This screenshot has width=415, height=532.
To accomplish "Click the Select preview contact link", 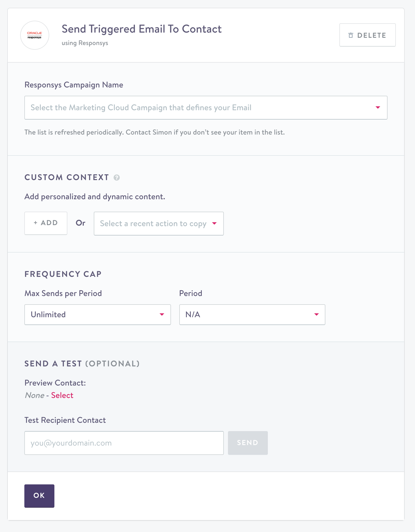I will pyautogui.click(x=62, y=395).
